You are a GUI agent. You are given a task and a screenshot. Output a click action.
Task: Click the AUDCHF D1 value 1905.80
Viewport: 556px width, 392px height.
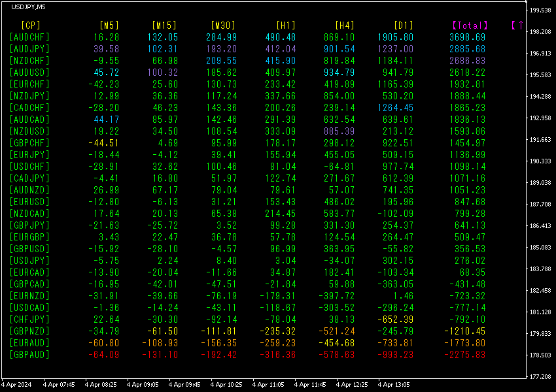click(396, 37)
